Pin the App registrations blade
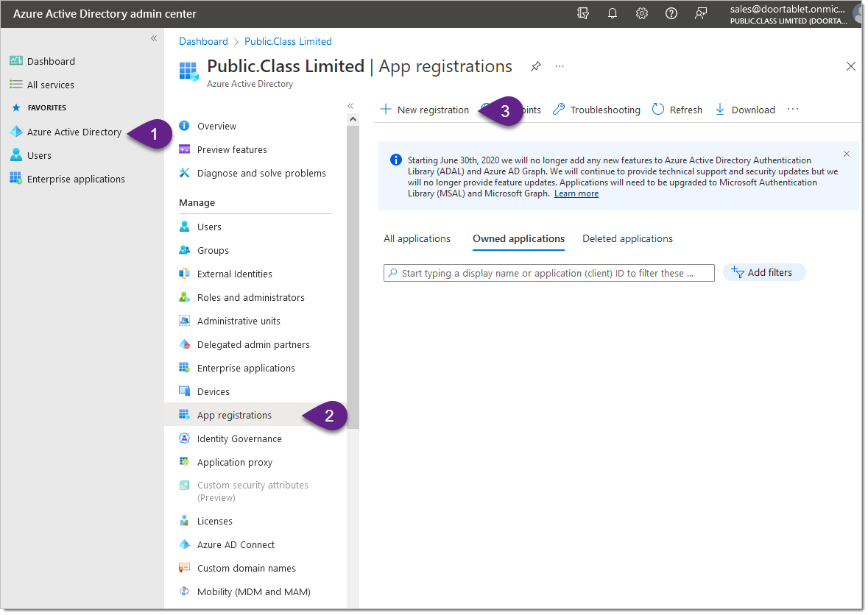 click(535, 66)
